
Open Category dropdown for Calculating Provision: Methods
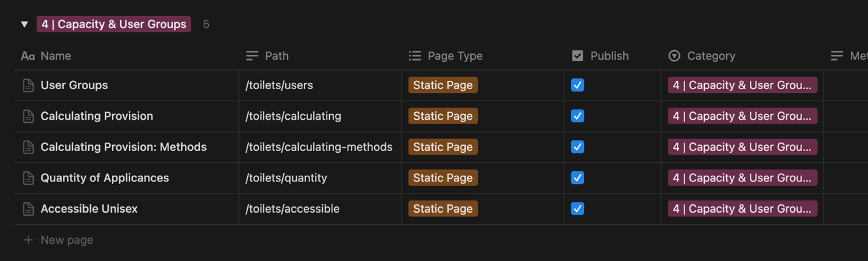pyautogui.click(x=742, y=147)
